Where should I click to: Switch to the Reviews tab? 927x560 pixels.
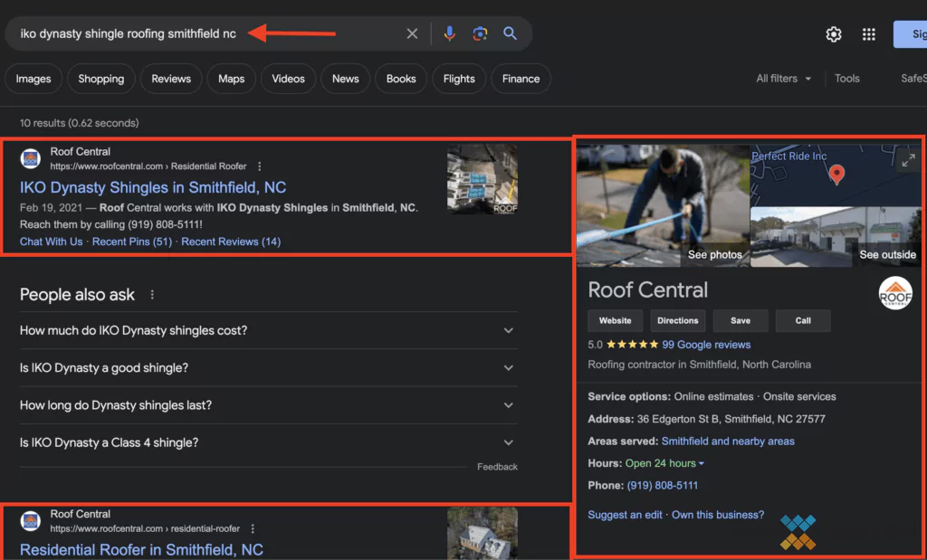click(171, 79)
